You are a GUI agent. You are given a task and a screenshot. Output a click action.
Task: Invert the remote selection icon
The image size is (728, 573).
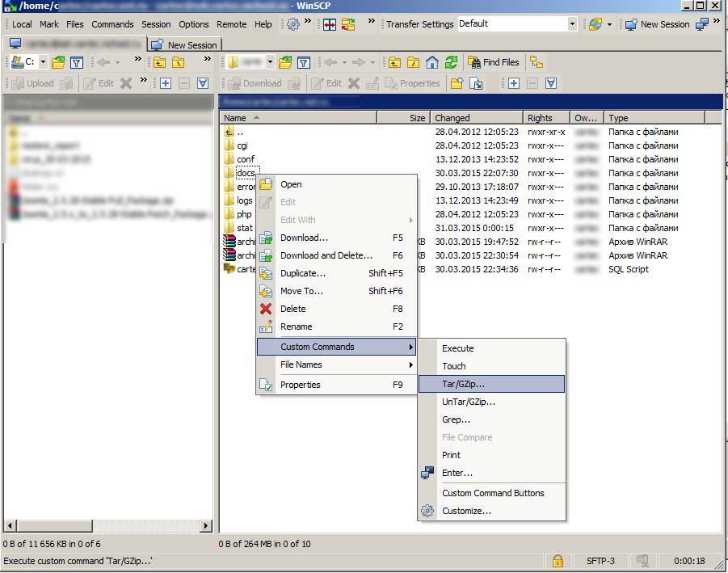coord(550,83)
